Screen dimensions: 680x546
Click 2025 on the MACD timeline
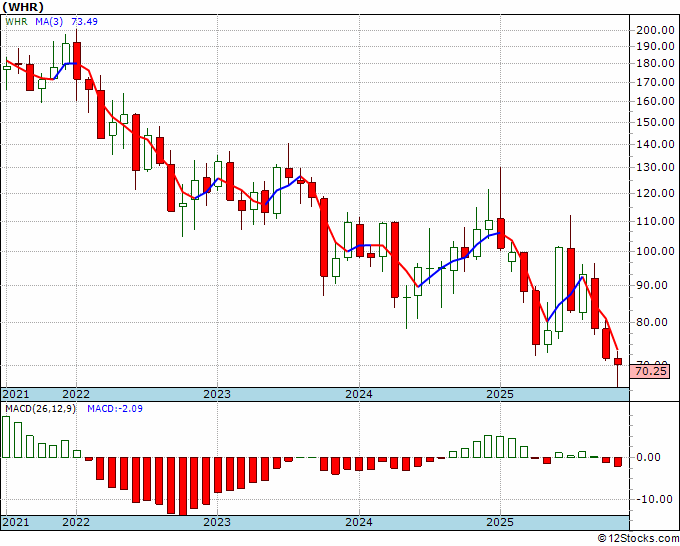(x=500, y=522)
